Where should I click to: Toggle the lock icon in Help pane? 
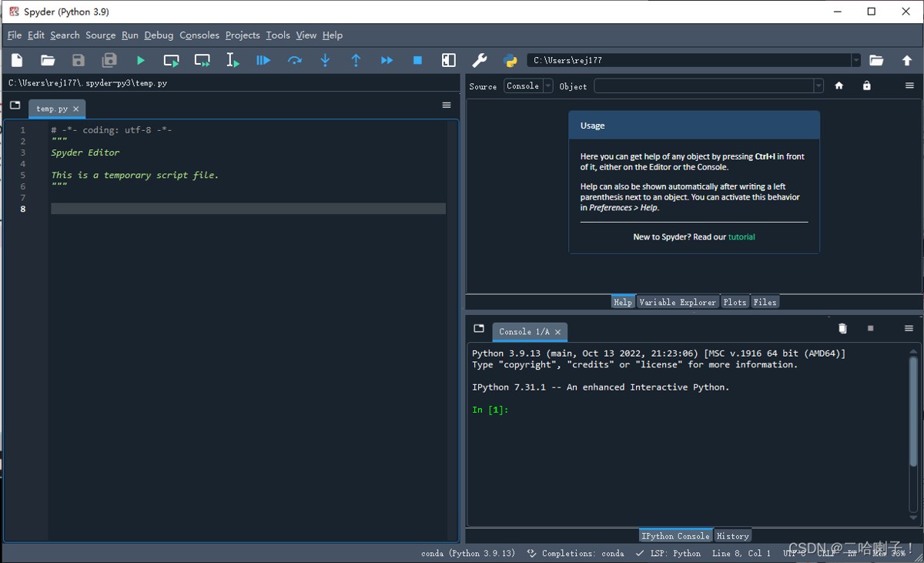point(866,86)
